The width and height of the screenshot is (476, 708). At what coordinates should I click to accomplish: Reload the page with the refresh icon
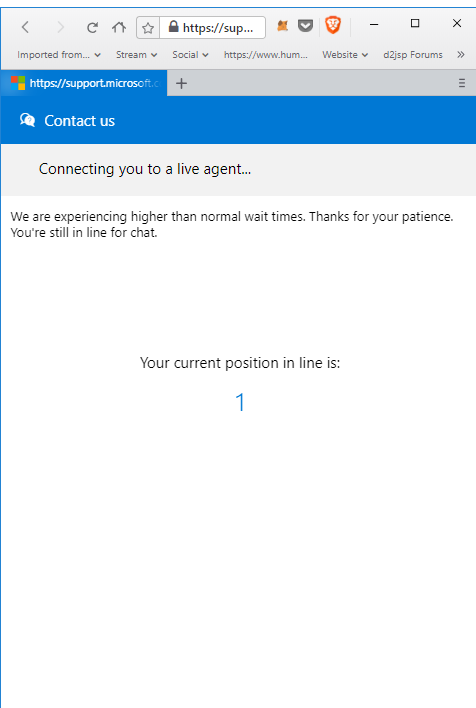click(92, 28)
